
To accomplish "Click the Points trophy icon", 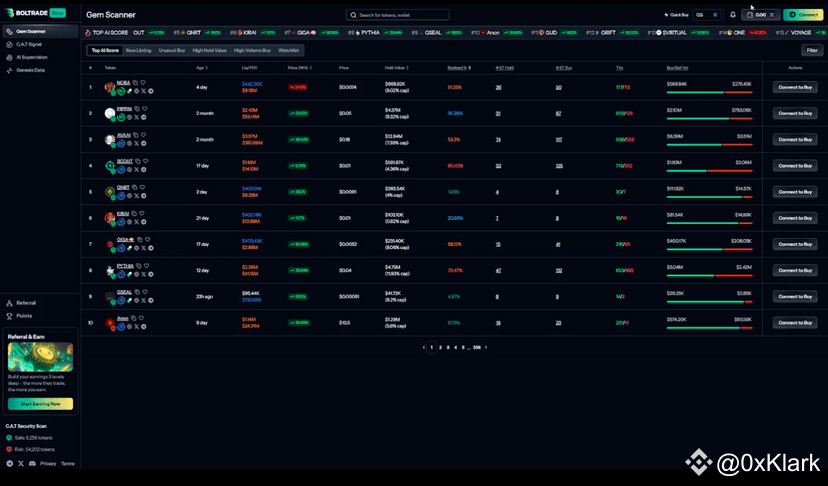I will coord(10,315).
